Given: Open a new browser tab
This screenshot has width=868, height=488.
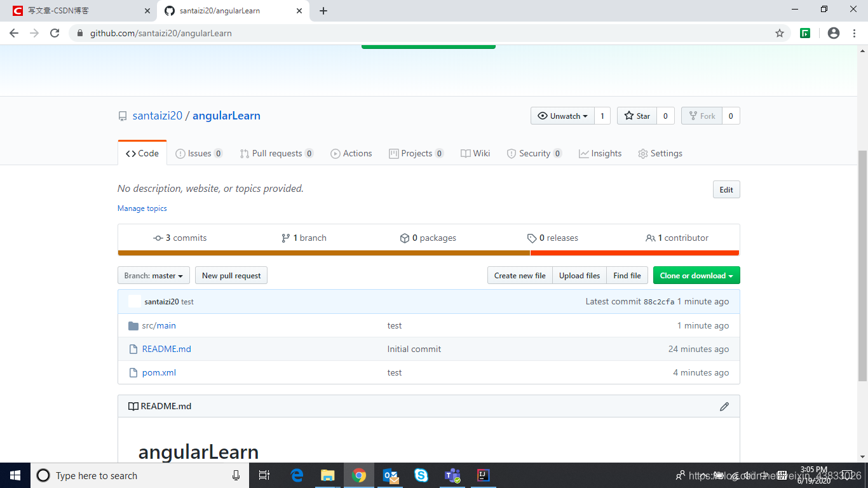Looking at the screenshot, I should point(323,11).
